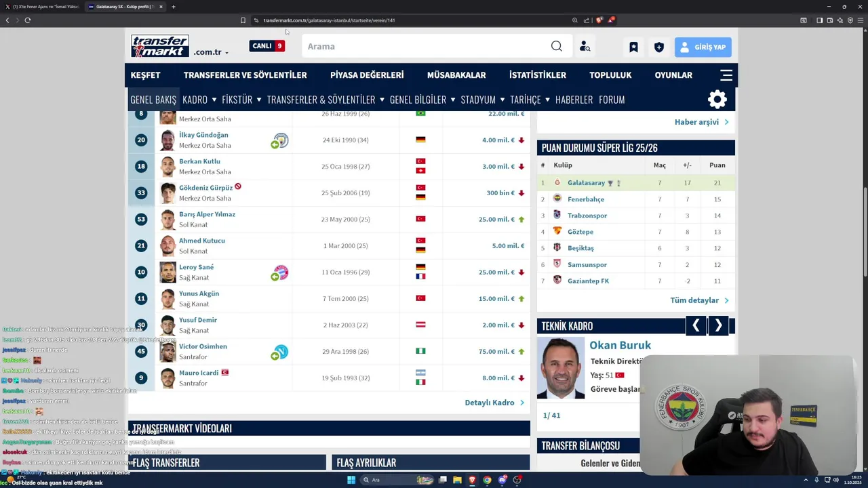Open the KEŞFET main menu
The height and width of the screenshot is (488, 868).
[x=145, y=75]
